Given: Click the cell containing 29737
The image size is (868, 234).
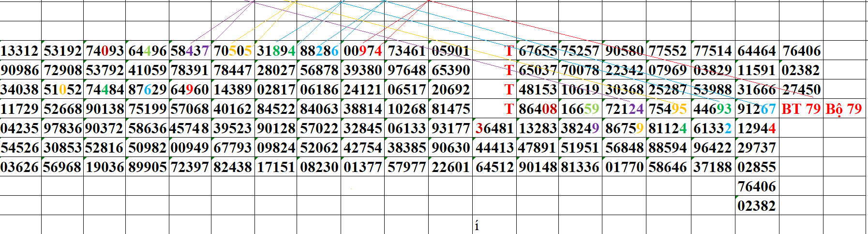Looking at the screenshot, I should click(x=757, y=148).
